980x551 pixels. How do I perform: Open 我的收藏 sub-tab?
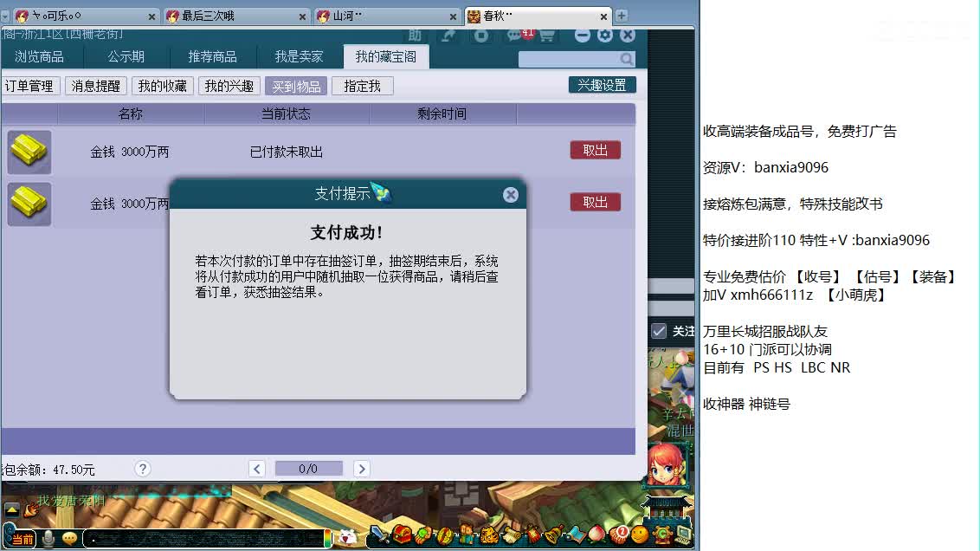pos(163,86)
